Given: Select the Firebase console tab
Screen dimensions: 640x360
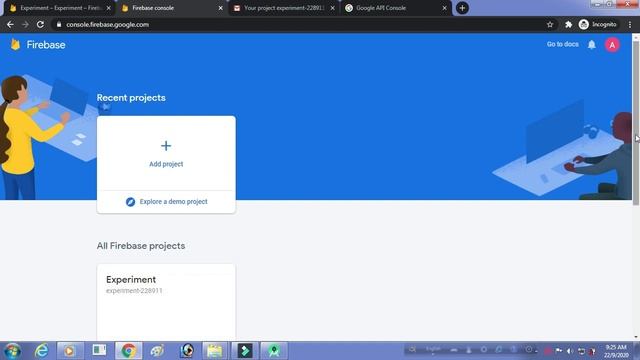Looking at the screenshot, I should coord(171,8).
